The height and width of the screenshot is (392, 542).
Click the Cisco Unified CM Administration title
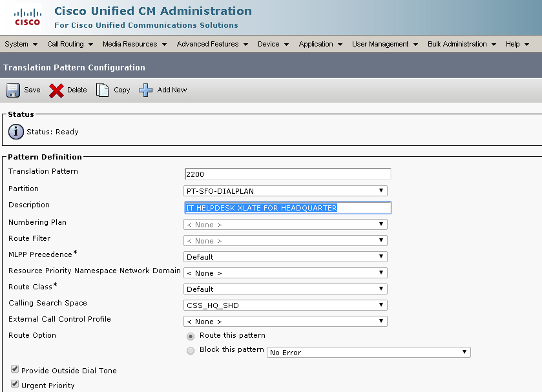[x=153, y=11]
